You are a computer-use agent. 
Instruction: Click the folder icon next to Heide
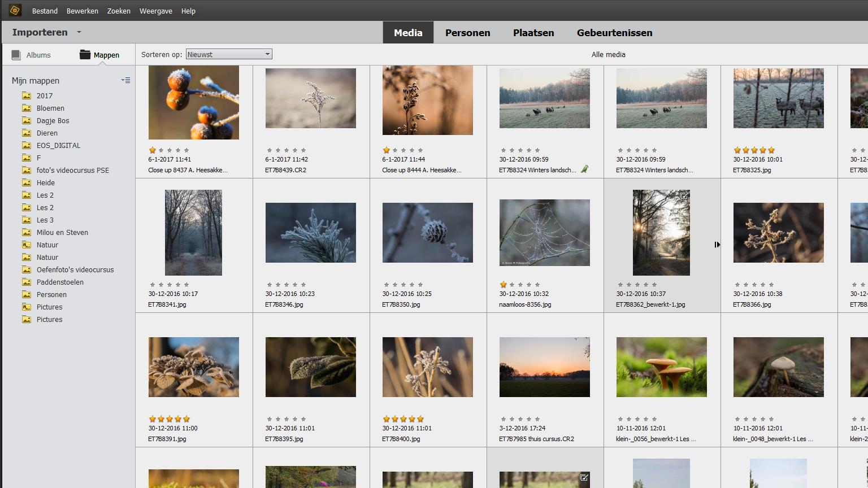tap(27, 182)
